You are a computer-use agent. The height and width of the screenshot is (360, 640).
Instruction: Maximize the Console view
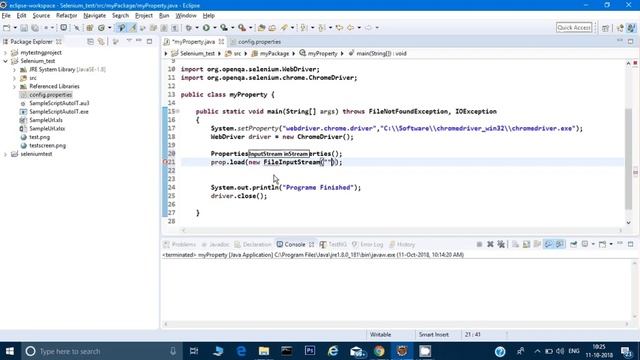pos(631,244)
